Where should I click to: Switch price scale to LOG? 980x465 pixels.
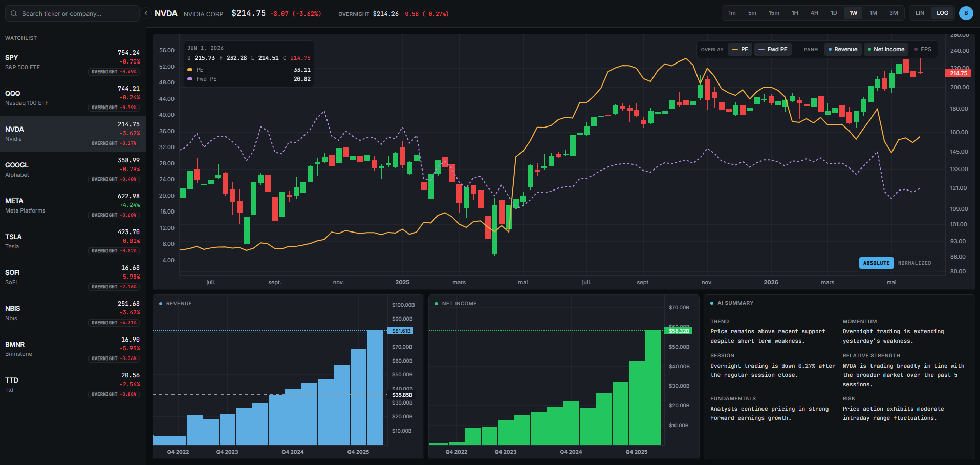[942, 13]
